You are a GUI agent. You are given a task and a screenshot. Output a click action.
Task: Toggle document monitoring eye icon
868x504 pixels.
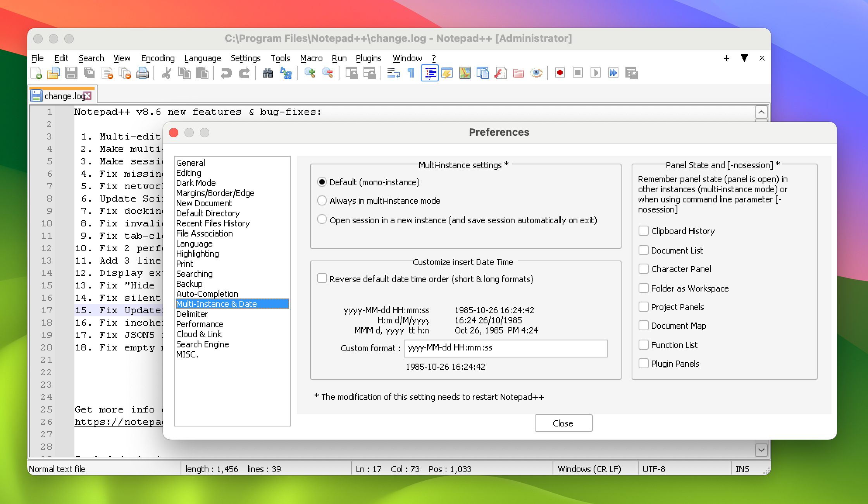[x=536, y=73]
